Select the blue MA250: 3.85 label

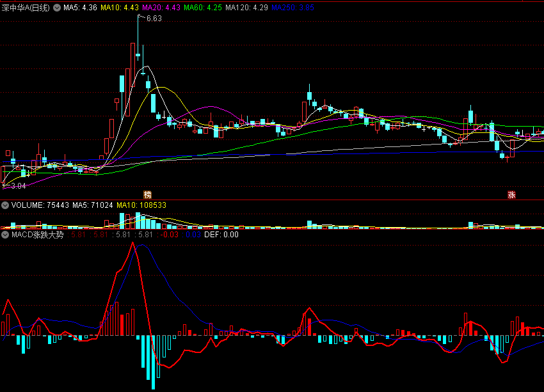pos(293,8)
